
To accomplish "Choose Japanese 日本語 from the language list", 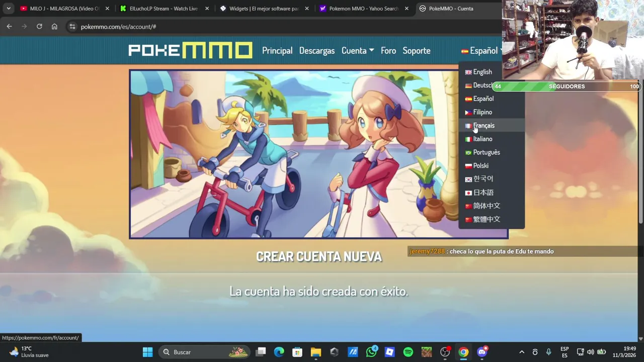I will pyautogui.click(x=492, y=193).
